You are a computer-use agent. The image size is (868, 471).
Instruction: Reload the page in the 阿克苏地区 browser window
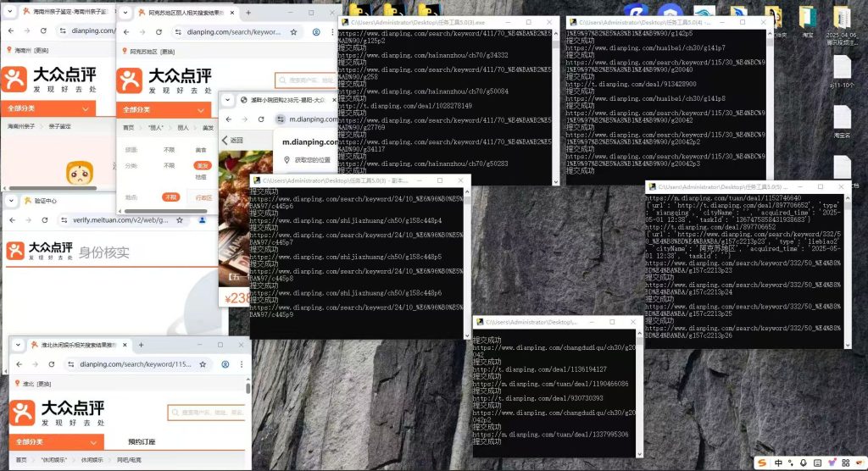pyautogui.click(x=159, y=32)
